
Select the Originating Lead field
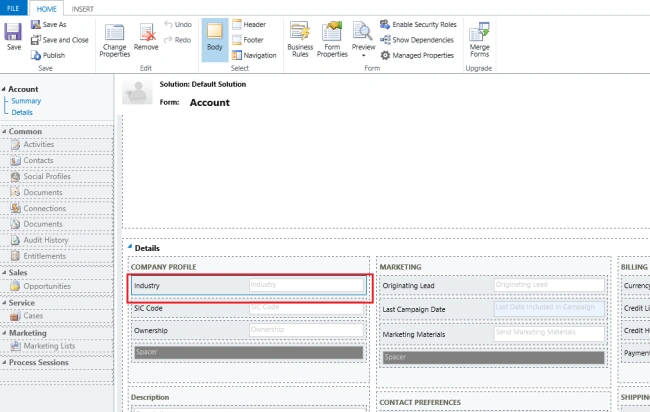click(x=493, y=285)
